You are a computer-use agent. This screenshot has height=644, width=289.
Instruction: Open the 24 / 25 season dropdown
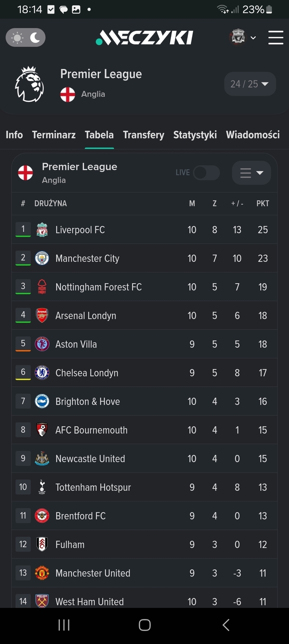tap(250, 84)
